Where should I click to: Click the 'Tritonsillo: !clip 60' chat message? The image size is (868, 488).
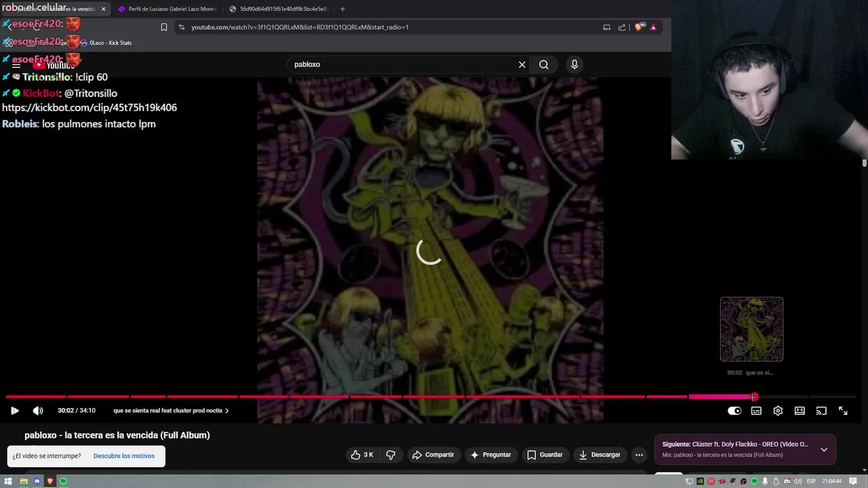55,77
